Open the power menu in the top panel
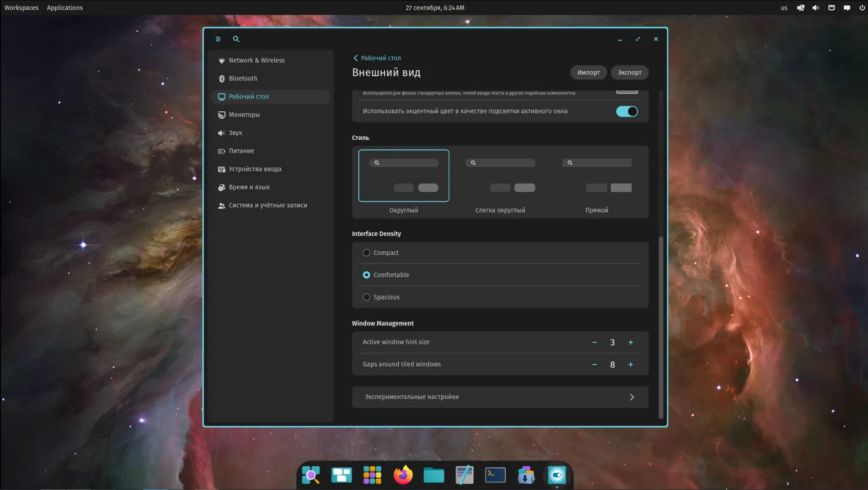This screenshot has height=490, width=868. click(x=862, y=8)
